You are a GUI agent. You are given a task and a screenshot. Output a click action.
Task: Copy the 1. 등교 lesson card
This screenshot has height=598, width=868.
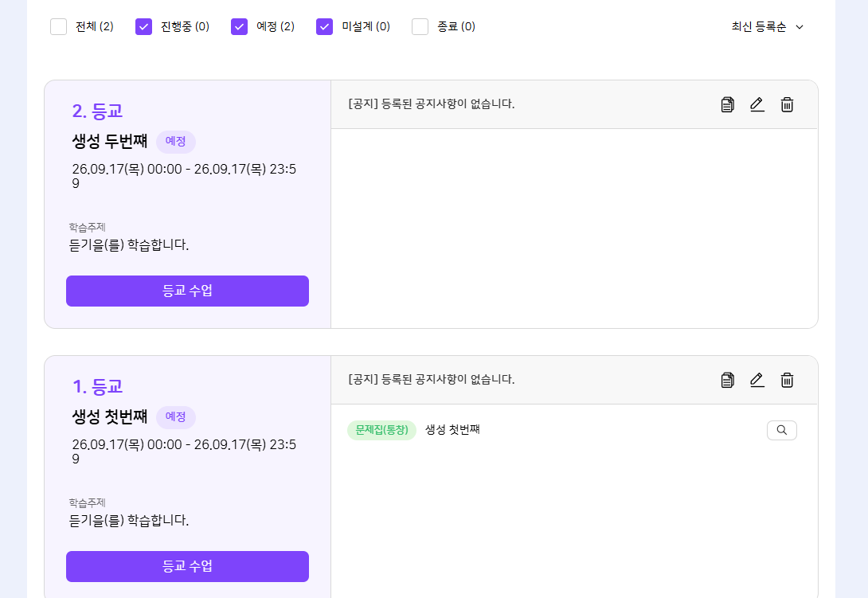point(727,380)
